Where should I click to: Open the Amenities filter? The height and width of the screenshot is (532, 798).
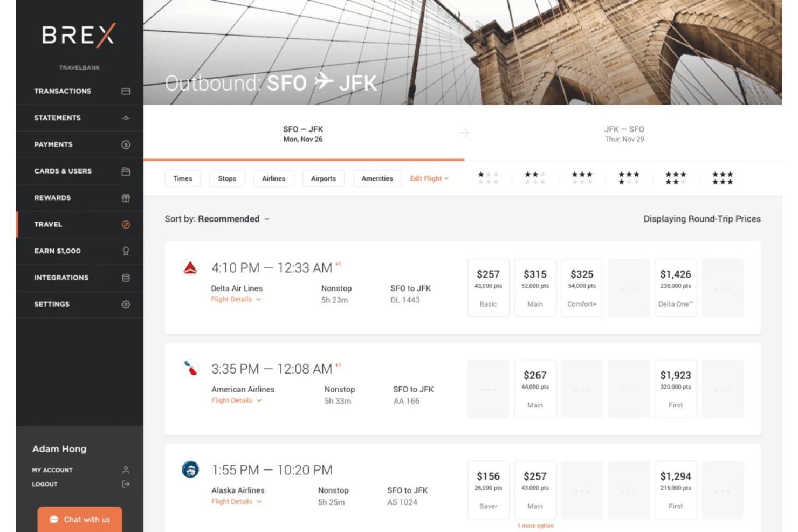[377, 178]
